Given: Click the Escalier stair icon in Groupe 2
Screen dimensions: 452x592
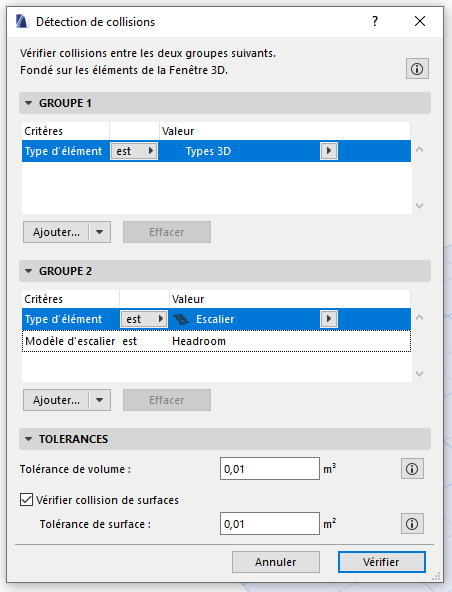Looking at the screenshot, I should point(181,319).
